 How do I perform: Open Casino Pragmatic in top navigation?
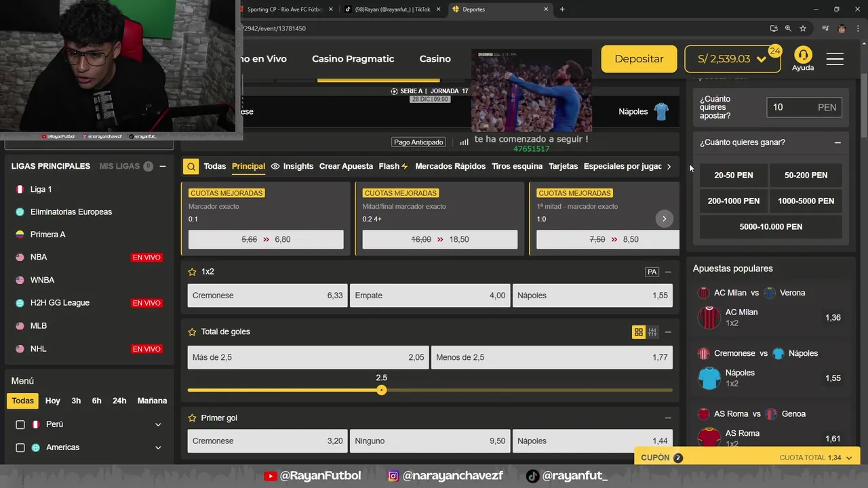click(353, 59)
